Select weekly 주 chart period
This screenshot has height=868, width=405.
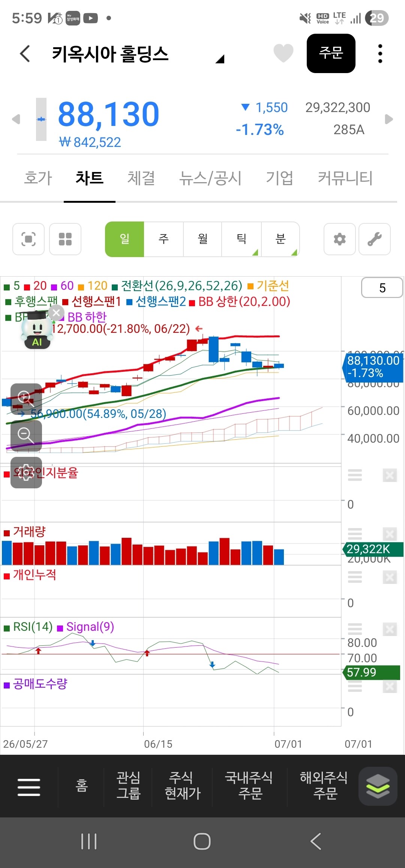[164, 239]
